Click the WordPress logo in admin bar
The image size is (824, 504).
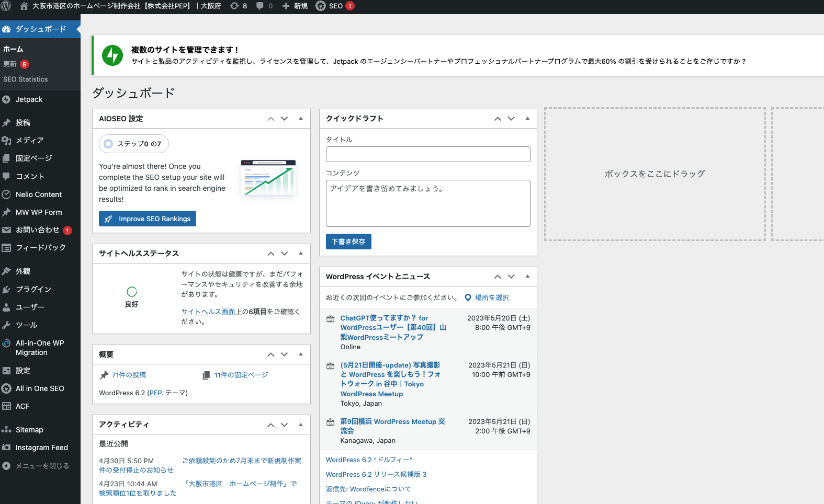coord(6,6)
